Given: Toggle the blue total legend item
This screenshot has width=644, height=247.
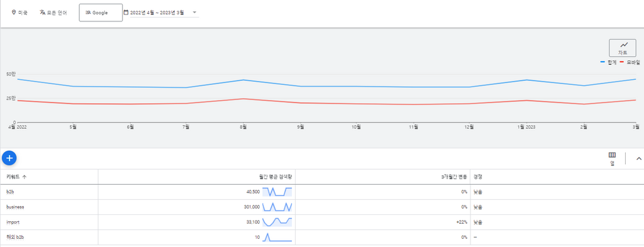Looking at the screenshot, I should [x=609, y=62].
